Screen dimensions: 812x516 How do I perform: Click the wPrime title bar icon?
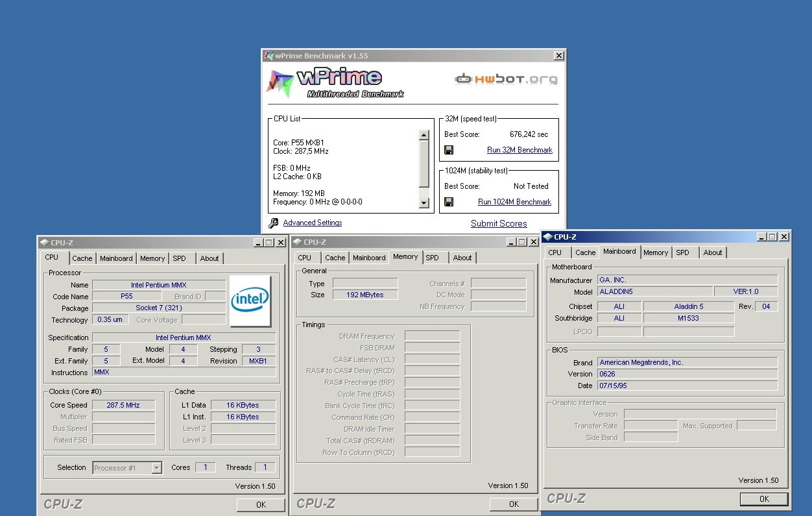click(269, 56)
